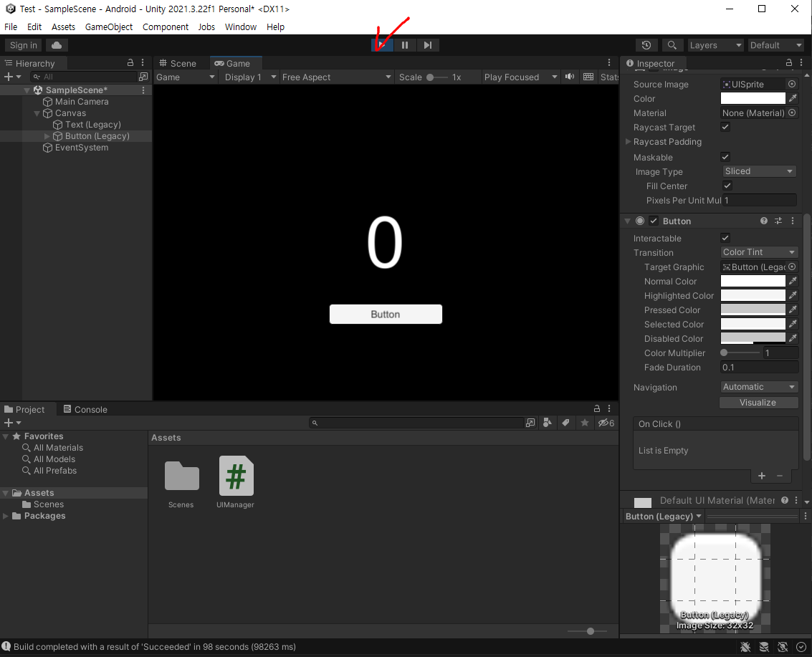Open Unity search magnifier icon
The width and height of the screenshot is (812, 657).
672,45
